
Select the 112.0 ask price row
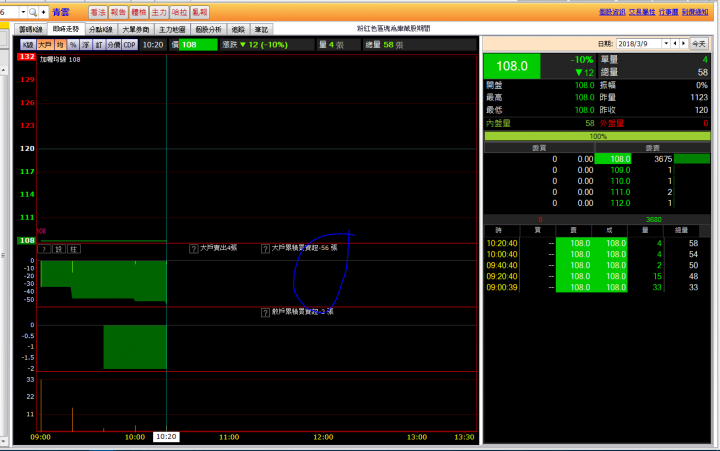click(597, 203)
